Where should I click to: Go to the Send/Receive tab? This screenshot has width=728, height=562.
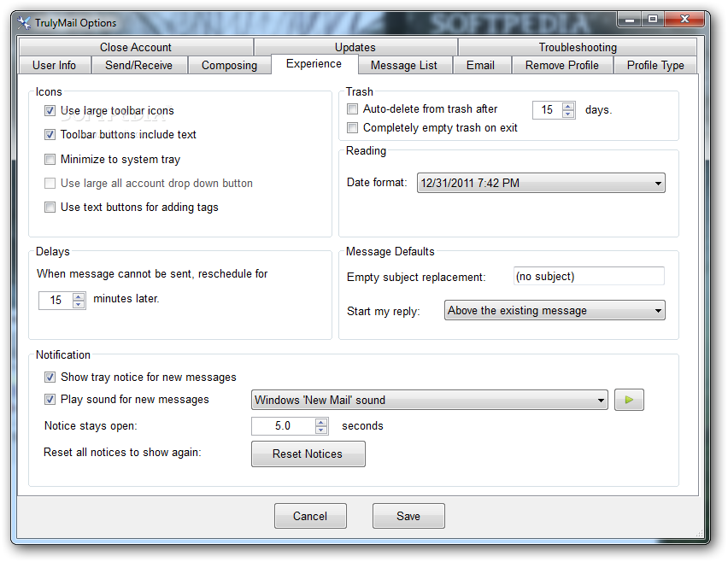[x=138, y=65]
